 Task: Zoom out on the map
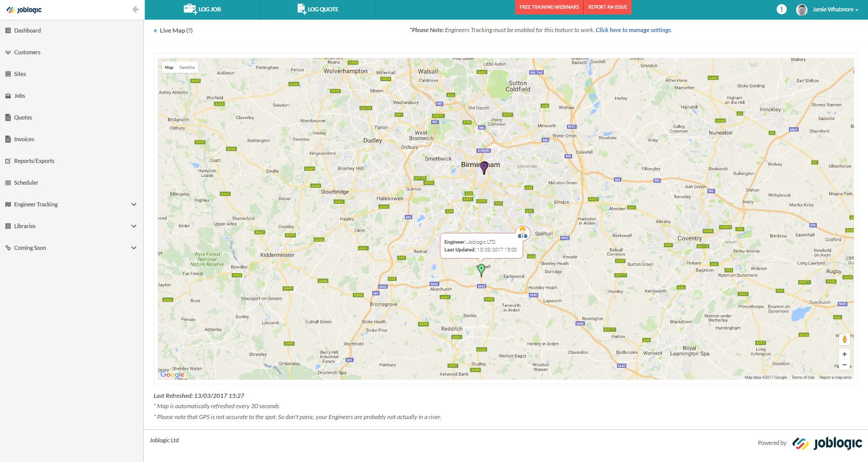tap(844, 365)
